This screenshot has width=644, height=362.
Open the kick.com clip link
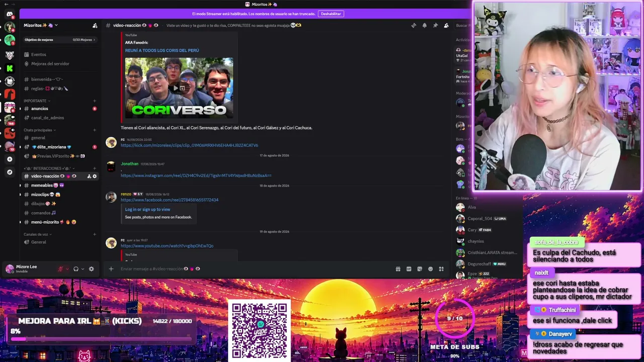click(x=189, y=145)
